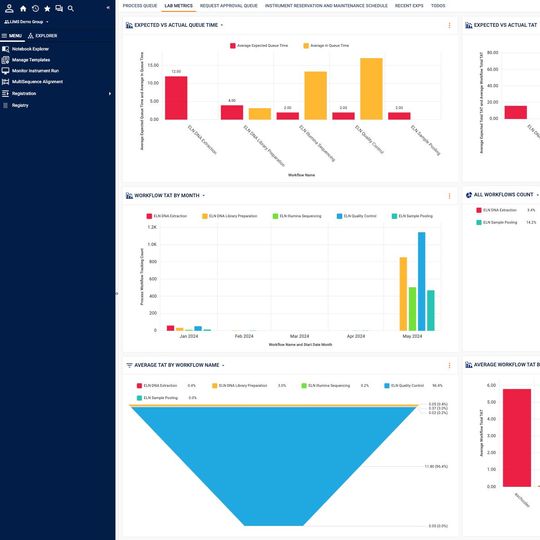Toggle ELN Quality Control legend in funnel chart

click(x=404, y=386)
